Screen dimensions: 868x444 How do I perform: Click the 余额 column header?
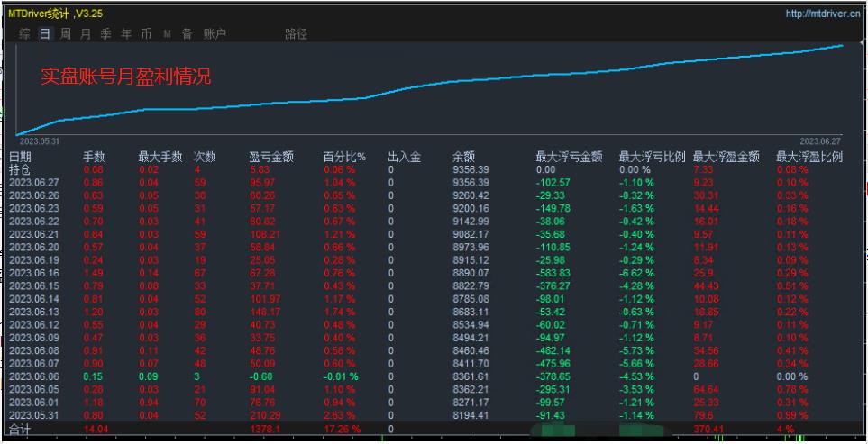point(463,157)
